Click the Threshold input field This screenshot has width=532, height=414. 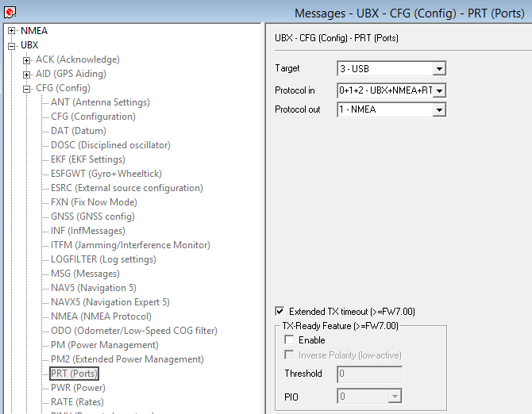369,374
